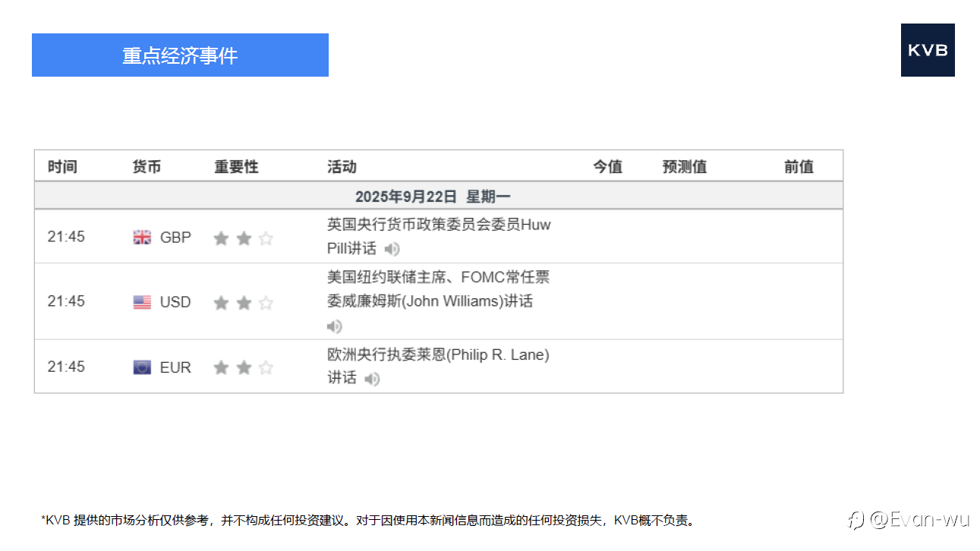Click the KVB logo in top corner

tap(928, 50)
